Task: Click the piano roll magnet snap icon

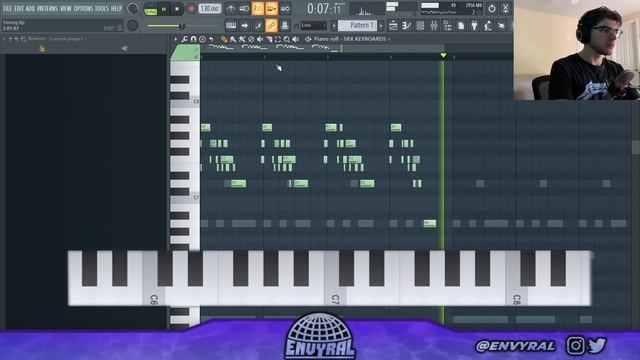Action: click(x=193, y=39)
